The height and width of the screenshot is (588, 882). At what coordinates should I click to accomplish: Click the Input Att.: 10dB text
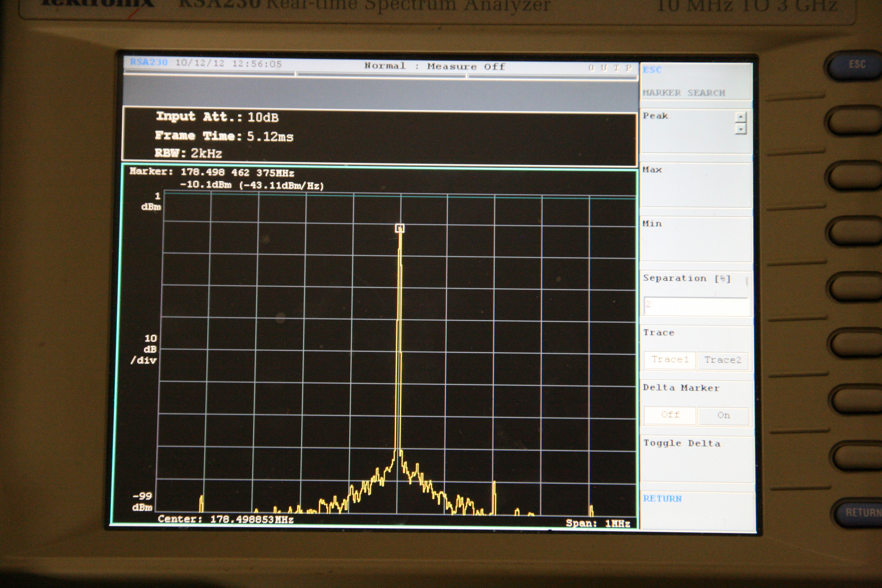pyautogui.click(x=217, y=117)
